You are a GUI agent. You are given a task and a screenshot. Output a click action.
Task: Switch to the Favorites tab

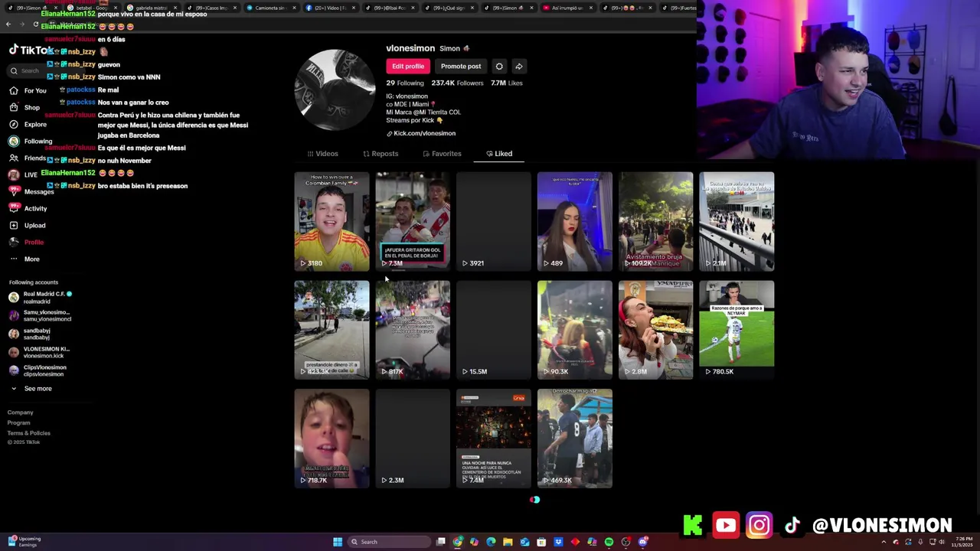443,154
